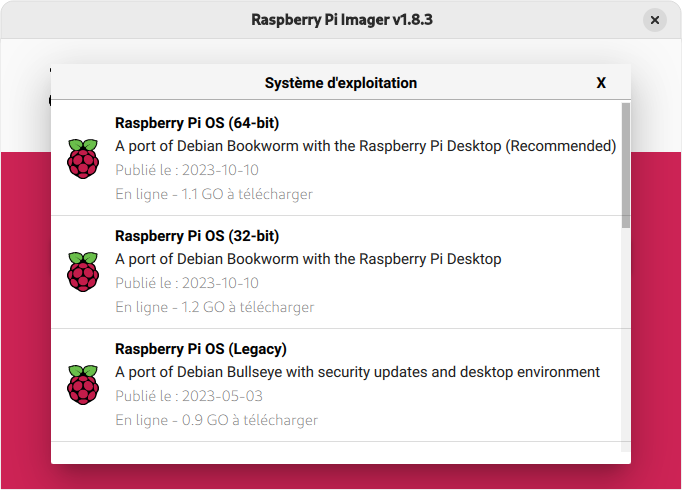Image resolution: width=682 pixels, height=490 pixels.
Task: Click the OS list scrollbar thumb
Action: pos(626,165)
